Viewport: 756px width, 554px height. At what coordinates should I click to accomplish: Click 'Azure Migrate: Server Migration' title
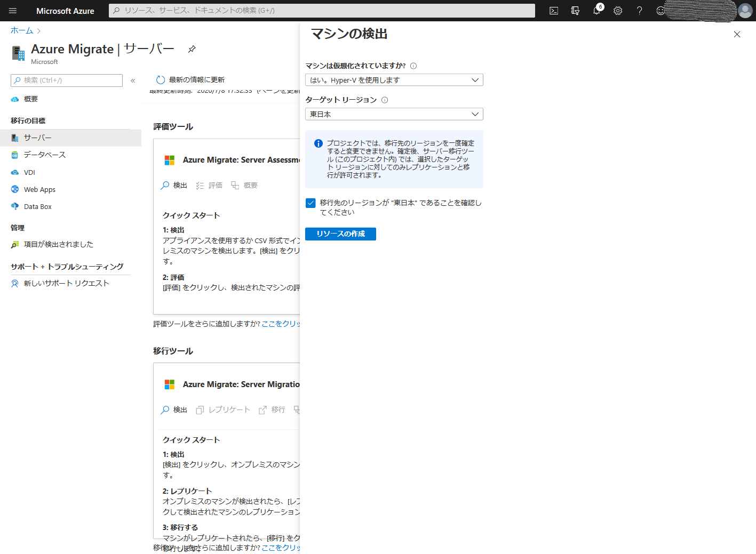(241, 384)
